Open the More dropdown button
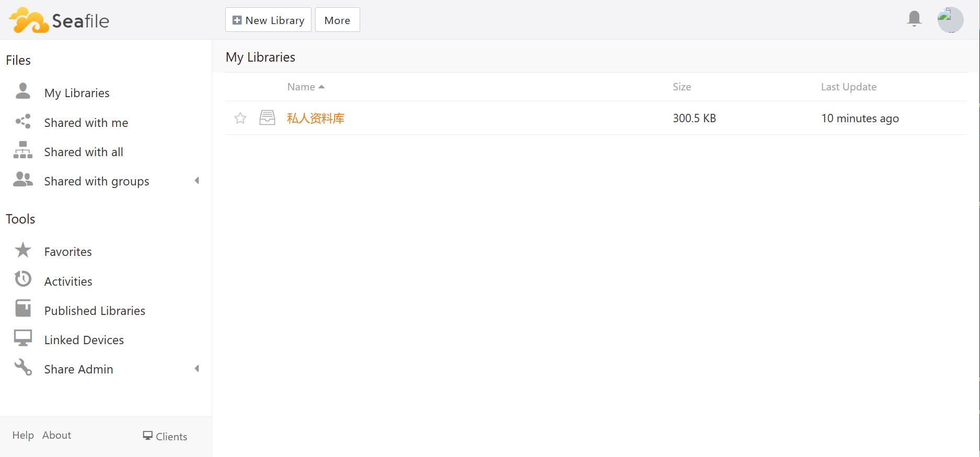The width and height of the screenshot is (980, 457). (x=337, y=20)
